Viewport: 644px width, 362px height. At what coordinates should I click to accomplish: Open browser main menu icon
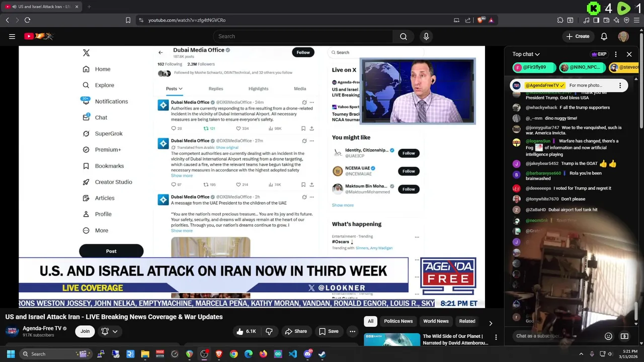click(636, 20)
